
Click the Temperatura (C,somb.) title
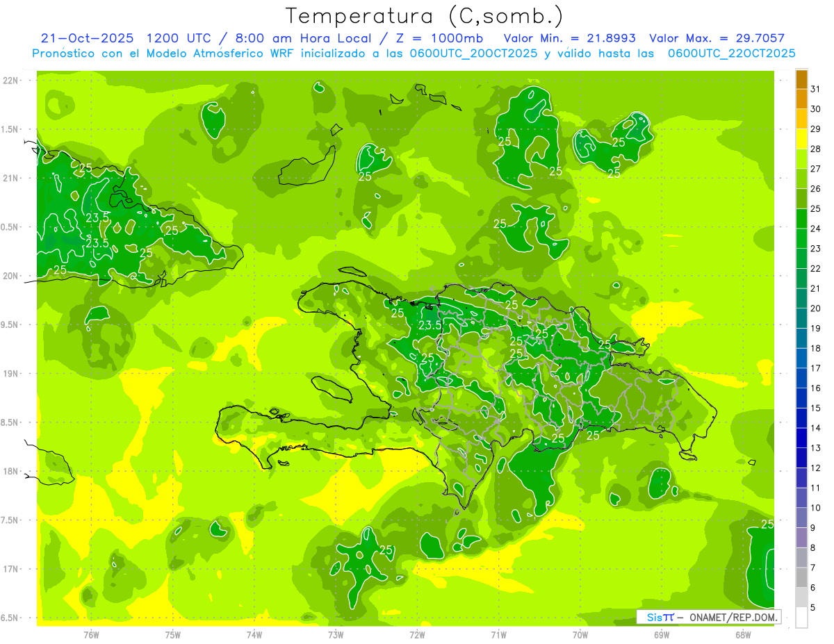424,16
